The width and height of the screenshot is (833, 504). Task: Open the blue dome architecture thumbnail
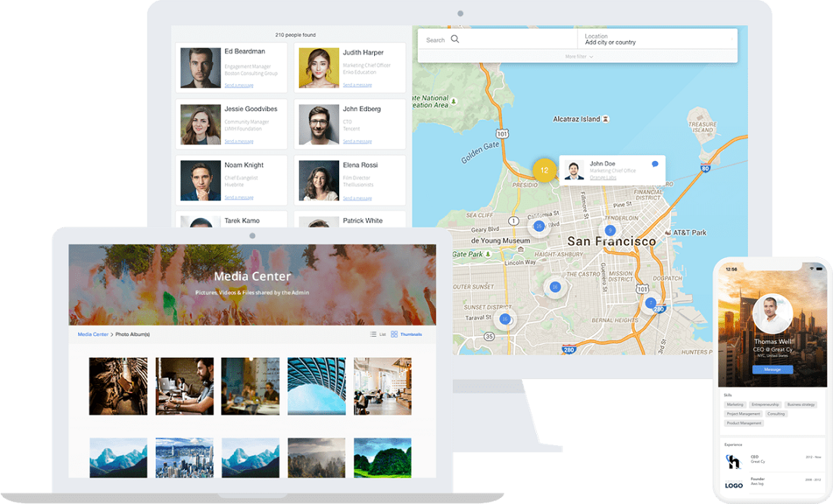[317, 386]
